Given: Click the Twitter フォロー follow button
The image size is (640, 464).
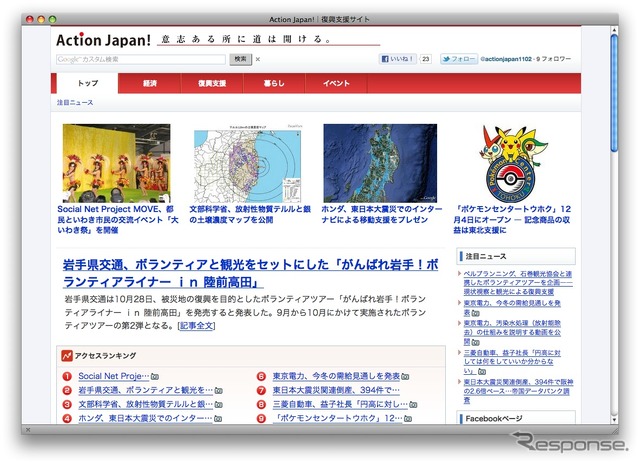Looking at the screenshot, I should (459, 59).
